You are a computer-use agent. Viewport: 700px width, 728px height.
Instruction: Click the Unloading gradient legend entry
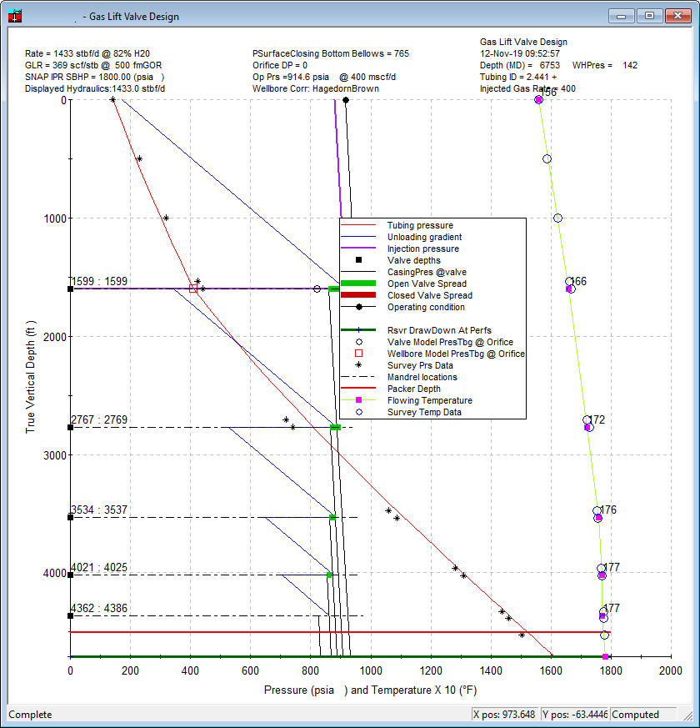tap(358, 237)
